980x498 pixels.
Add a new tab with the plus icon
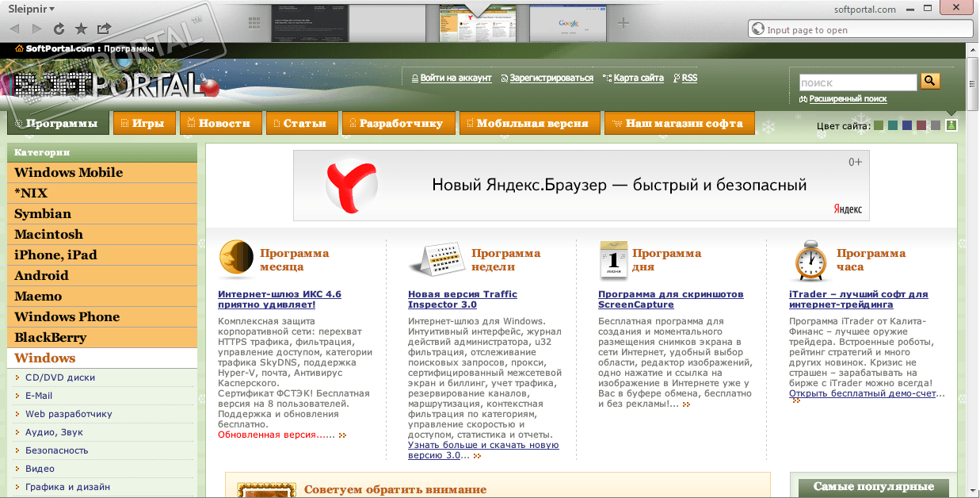(623, 23)
